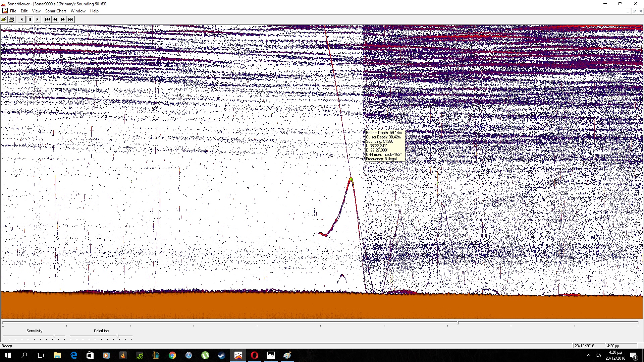Image resolution: width=644 pixels, height=362 pixels.
Task: Click the fast forward double-arrow icon
Action: (63, 19)
